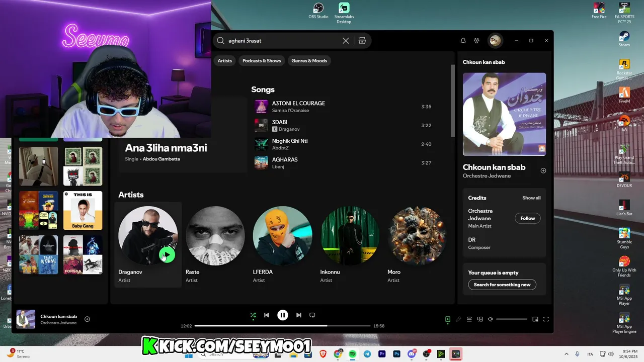
Task: Adjust the Spotify volume slider
Action: point(512,319)
